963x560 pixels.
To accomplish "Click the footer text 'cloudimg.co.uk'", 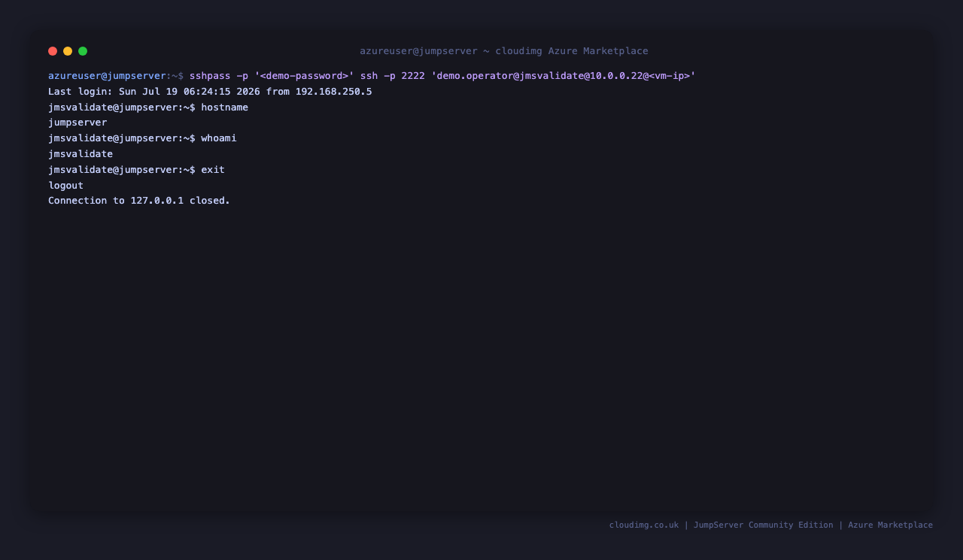I will coord(644,525).
